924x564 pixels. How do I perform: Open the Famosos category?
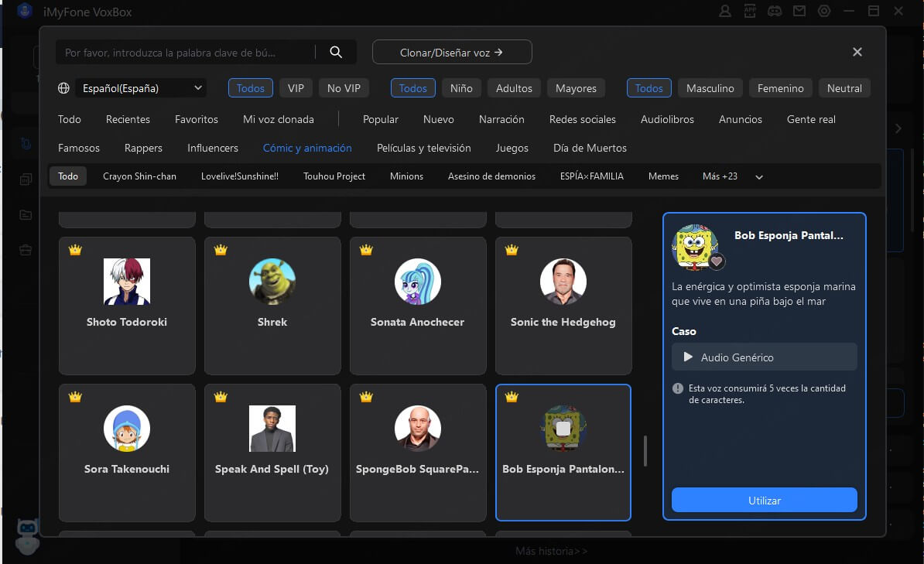(79, 148)
